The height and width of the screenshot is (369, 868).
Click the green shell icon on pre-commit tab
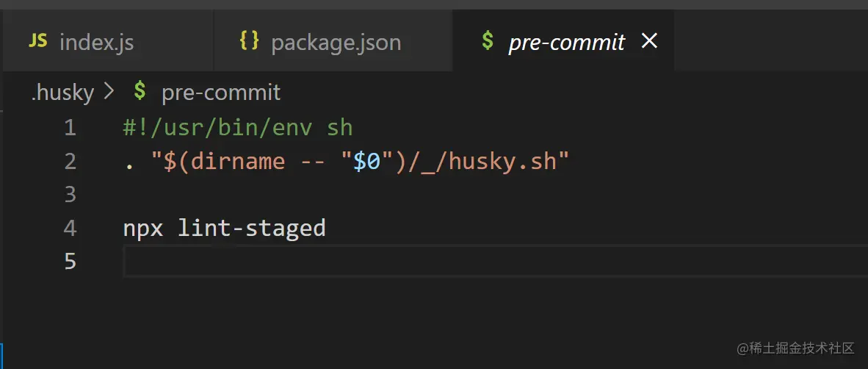tap(487, 41)
